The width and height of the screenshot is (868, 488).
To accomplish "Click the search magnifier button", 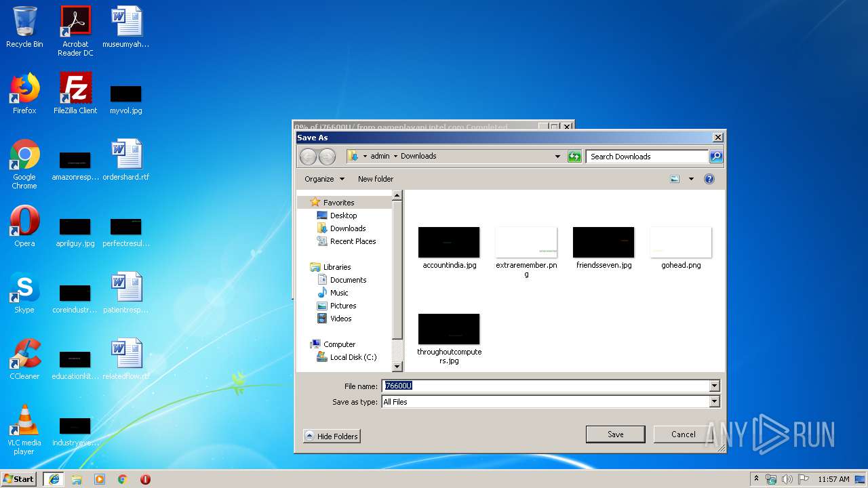I will point(716,157).
